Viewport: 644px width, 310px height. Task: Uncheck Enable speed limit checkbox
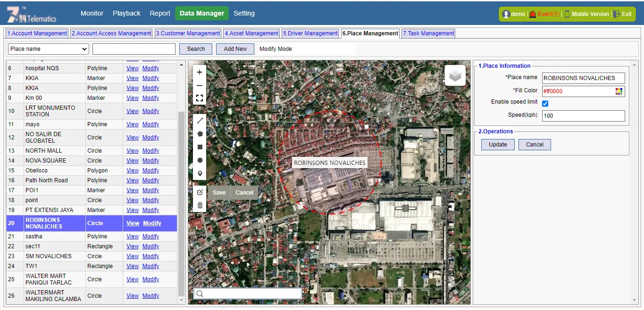(x=545, y=103)
